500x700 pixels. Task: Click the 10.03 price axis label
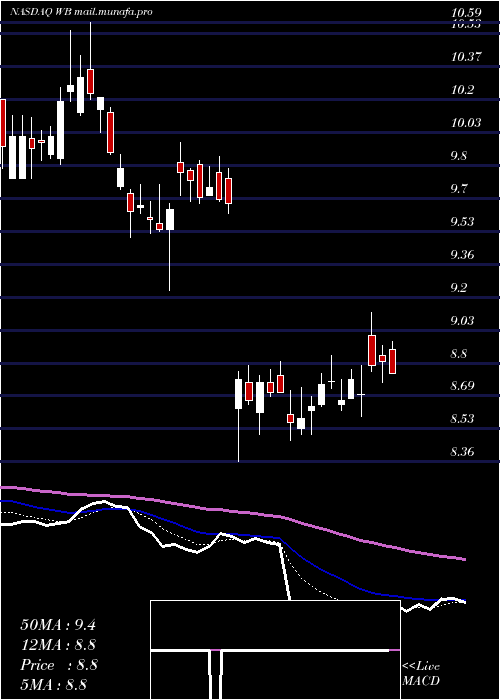click(465, 122)
